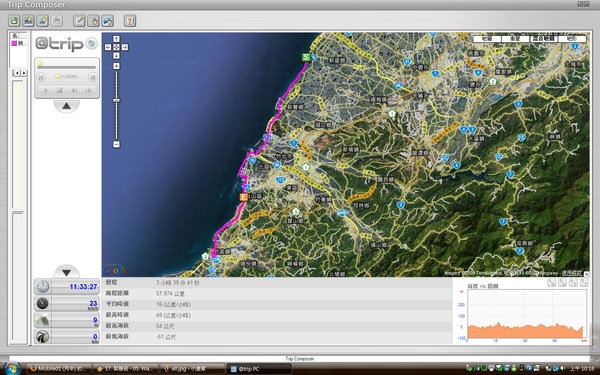Click the @trip PC taskbar button

[x=259, y=369]
